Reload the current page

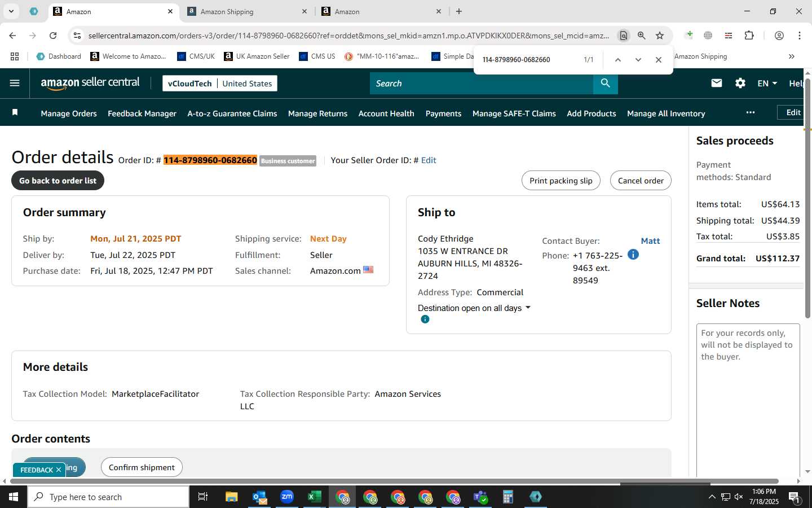click(x=53, y=35)
